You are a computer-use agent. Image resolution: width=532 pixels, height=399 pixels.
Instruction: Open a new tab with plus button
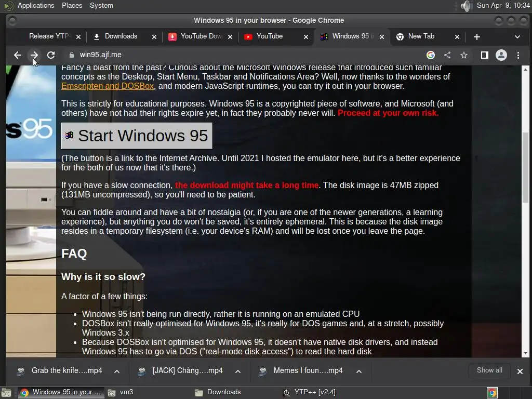pos(477,37)
